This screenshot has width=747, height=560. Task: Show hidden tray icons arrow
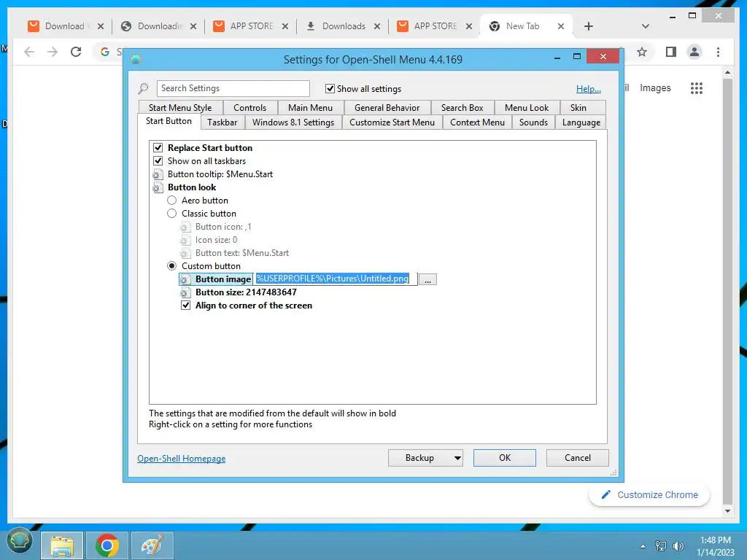(643, 546)
